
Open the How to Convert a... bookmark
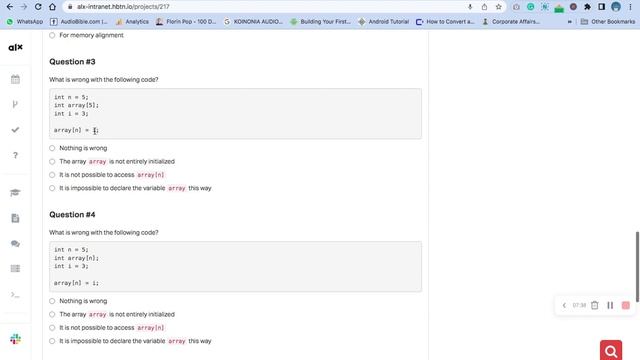tap(445, 22)
